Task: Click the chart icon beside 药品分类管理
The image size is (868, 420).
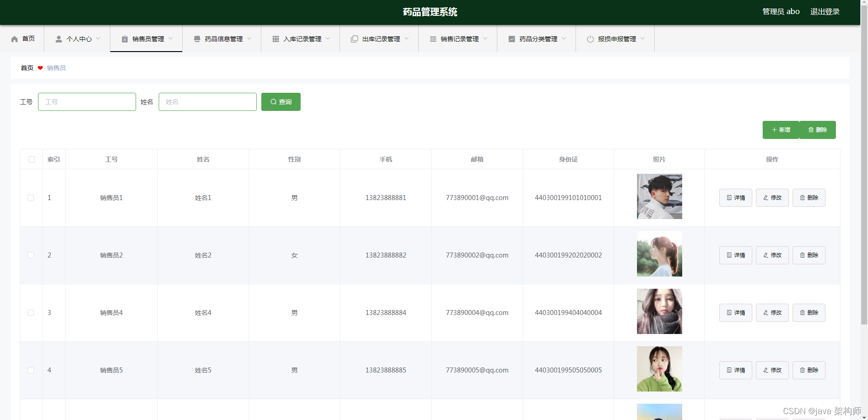Action: (x=512, y=39)
